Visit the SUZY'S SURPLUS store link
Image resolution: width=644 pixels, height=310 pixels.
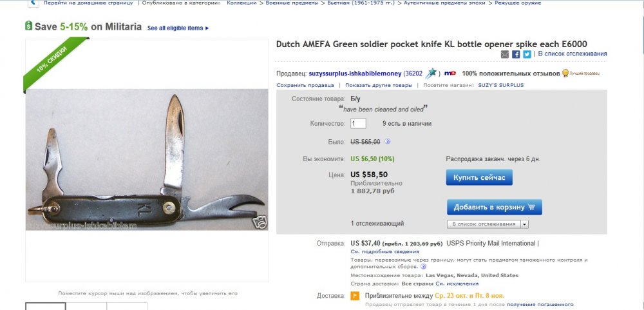[500, 85]
